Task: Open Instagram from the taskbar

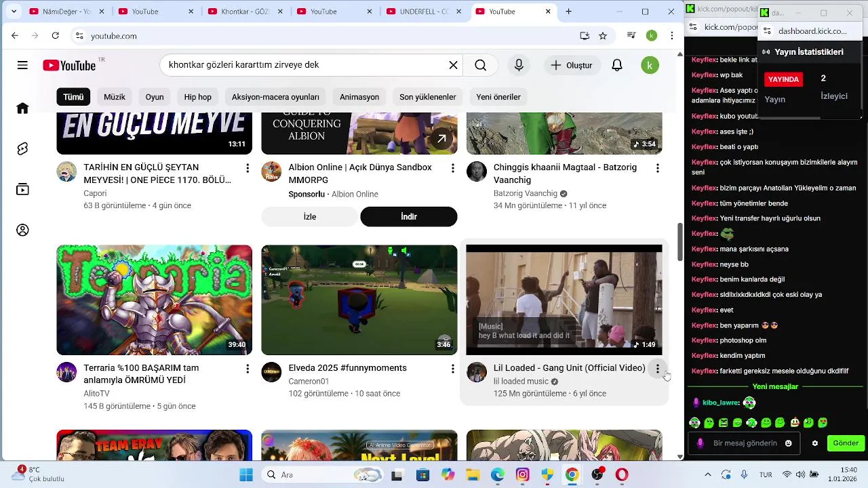Action: click(522, 474)
